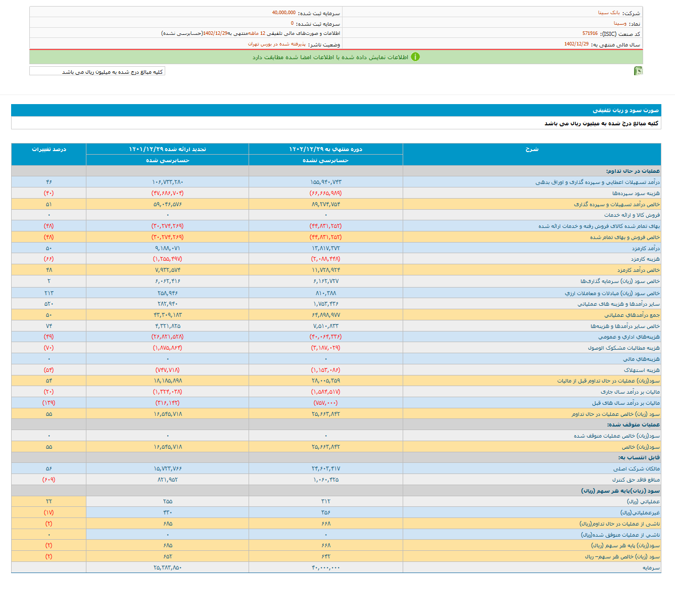Select the درآمد کارمزد row label
Screen dimensions: 675x616
pyautogui.click(x=645, y=249)
